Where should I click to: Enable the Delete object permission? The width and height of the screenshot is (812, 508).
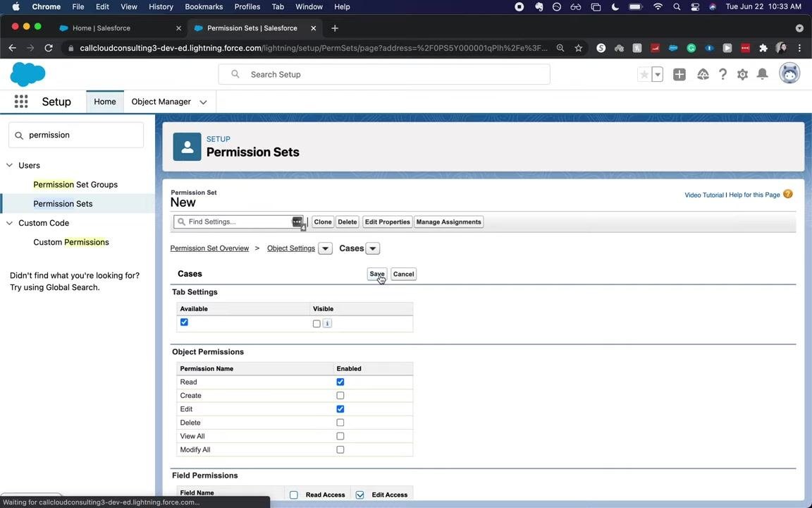(340, 423)
